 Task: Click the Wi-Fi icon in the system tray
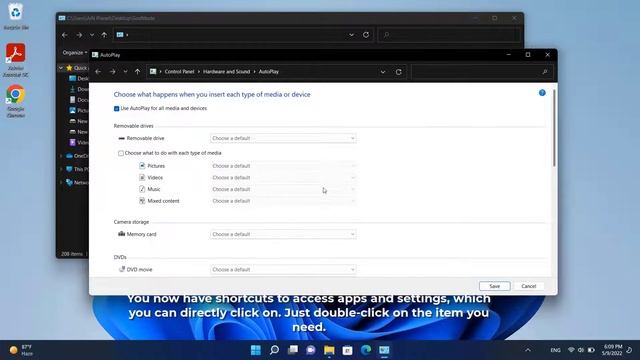(x=571, y=350)
